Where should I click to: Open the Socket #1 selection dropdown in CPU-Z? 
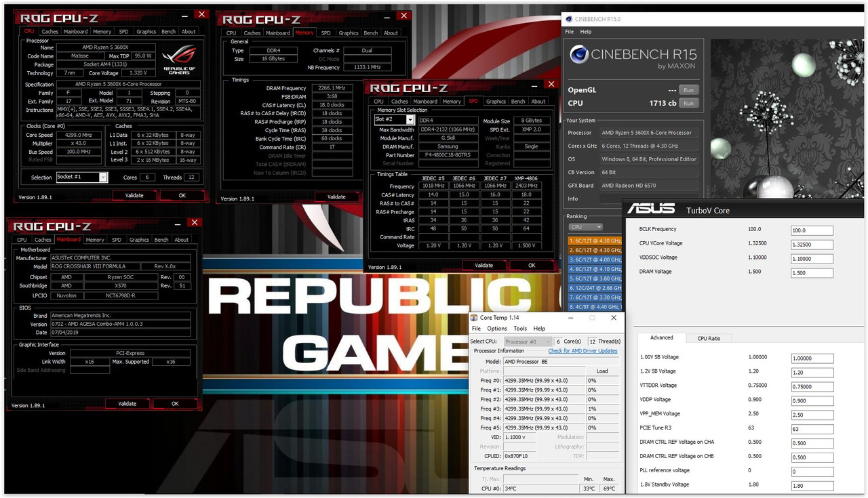pyautogui.click(x=103, y=178)
